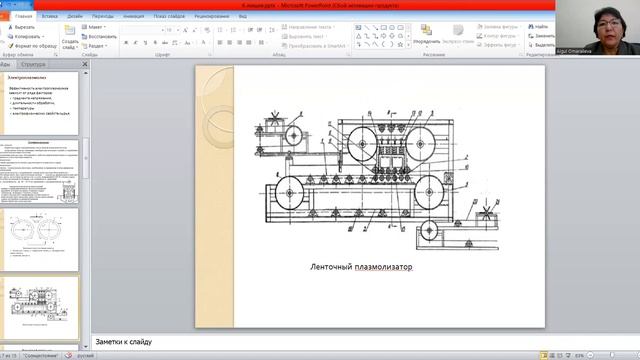Click the Упорядочить (Arrange) button

click(427, 35)
